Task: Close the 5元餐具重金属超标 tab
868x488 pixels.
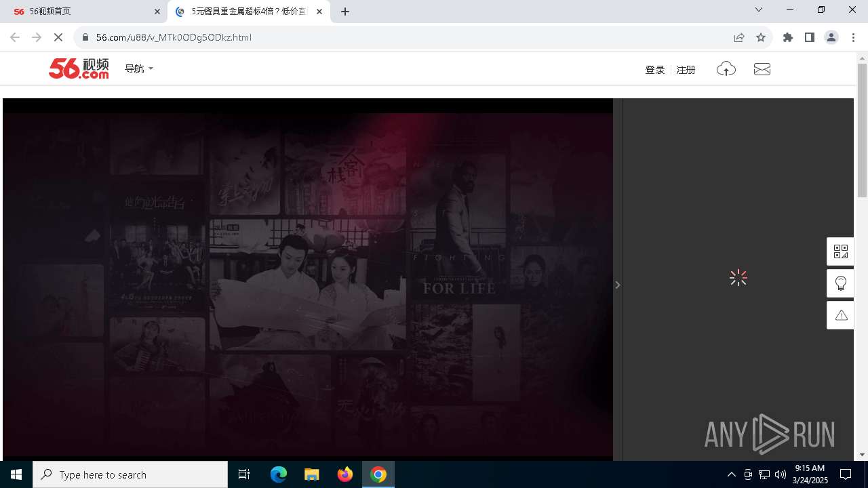Action: tap(319, 12)
